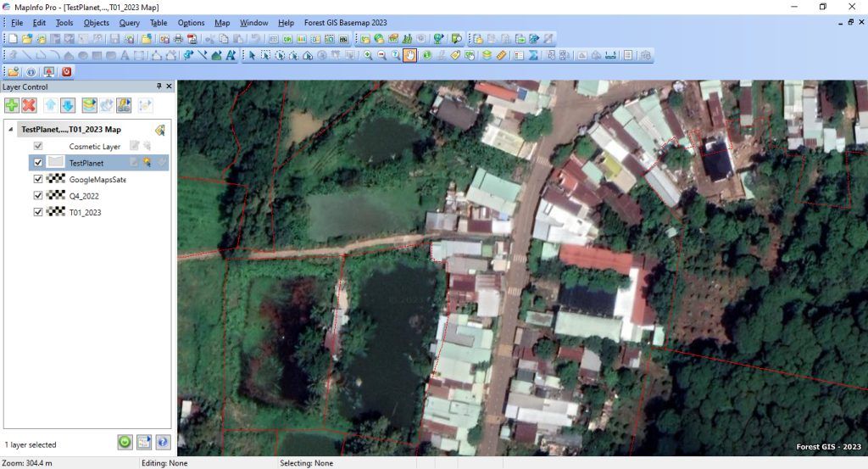Viewport: 868px width, 469px height.
Task: Click the red Remove Layers button
Action: click(x=30, y=105)
